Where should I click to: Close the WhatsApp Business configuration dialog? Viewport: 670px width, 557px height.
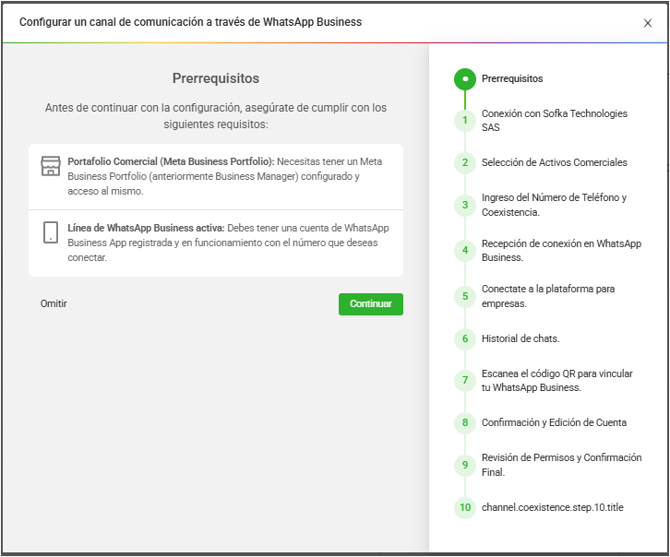[x=647, y=23]
